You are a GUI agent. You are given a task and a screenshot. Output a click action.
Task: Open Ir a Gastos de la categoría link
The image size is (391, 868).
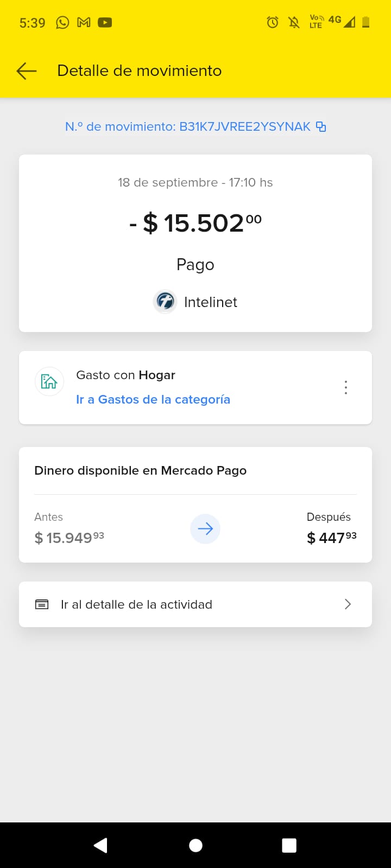[153, 400]
